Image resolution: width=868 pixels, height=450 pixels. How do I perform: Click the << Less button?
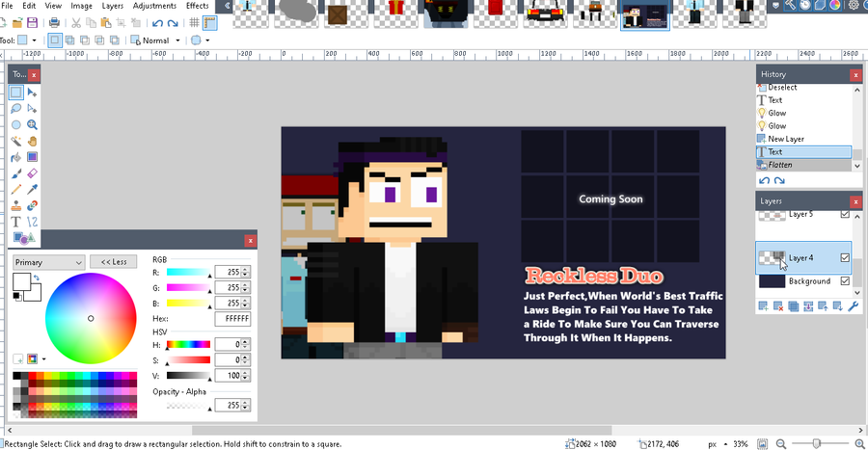click(114, 262)
